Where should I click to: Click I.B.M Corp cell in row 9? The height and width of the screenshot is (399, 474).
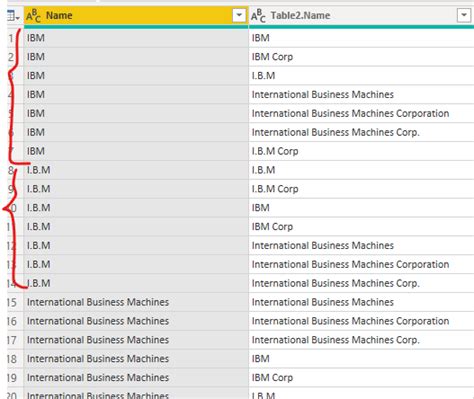[x=361, y=189]
